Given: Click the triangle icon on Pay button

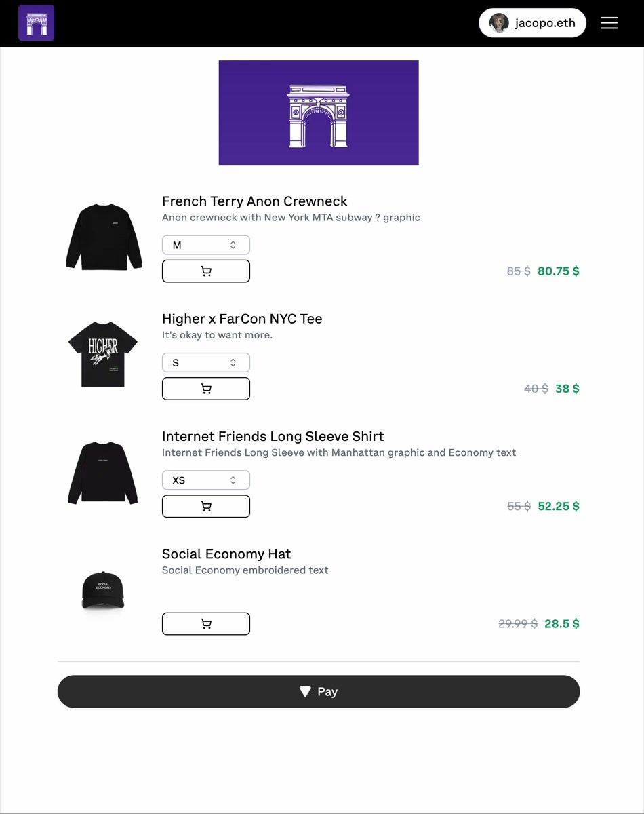Looking at the screenshot, I should pos(305,691).
